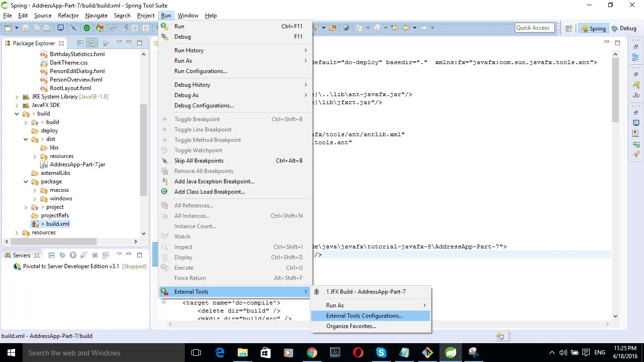
Task: Collapse the build project folder
Action: (17, 114)
